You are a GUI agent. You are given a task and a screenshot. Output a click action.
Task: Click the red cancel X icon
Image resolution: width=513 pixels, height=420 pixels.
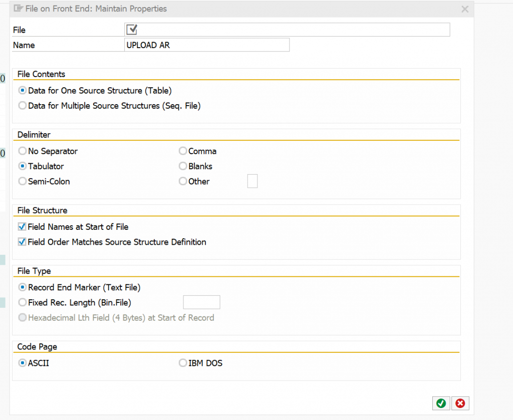460,403
